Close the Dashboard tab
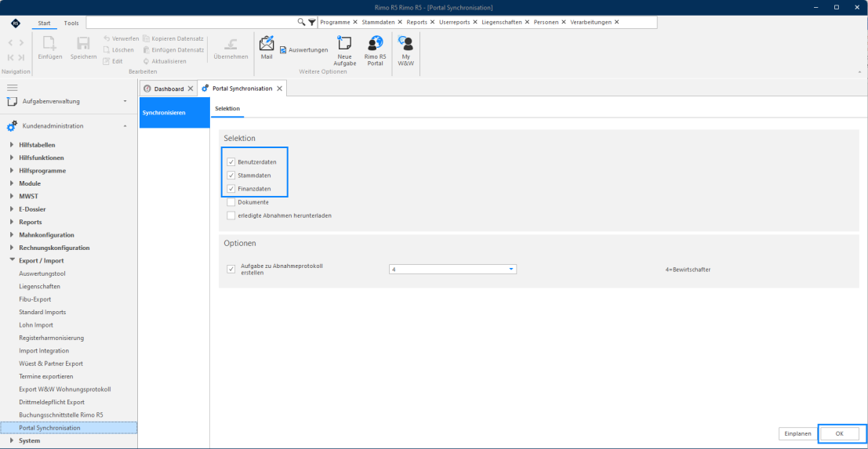 tap(191, 89)
